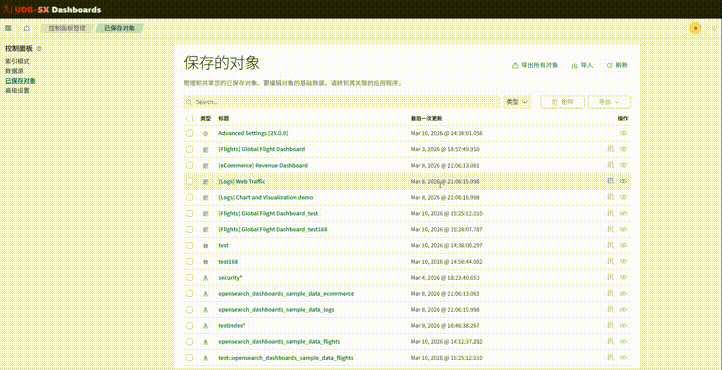Sort by the 最后一次更新 column header
Screen dimensions: 722x370
(426, 119)
